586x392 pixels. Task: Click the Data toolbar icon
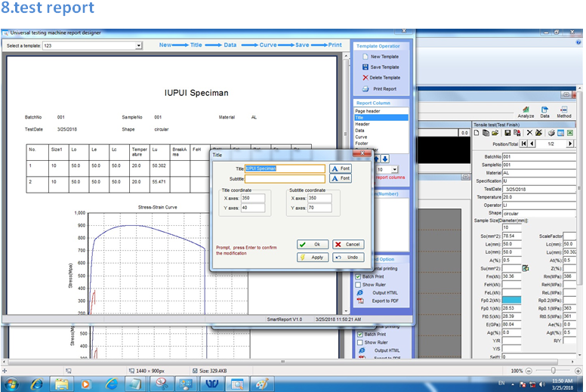tap(544, 110)
